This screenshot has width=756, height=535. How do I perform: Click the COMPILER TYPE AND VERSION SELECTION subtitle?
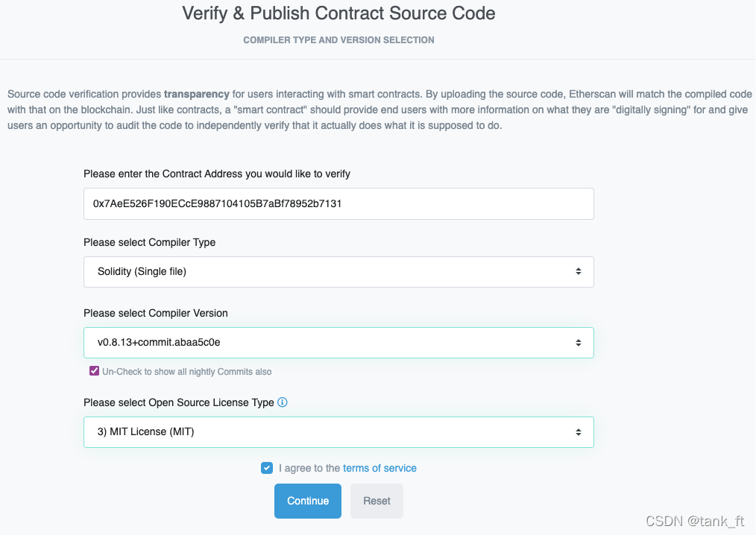[338, 39]
